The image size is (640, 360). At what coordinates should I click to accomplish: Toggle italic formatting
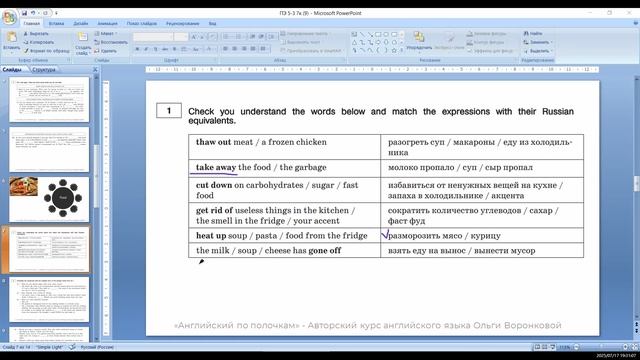point(146,49)
